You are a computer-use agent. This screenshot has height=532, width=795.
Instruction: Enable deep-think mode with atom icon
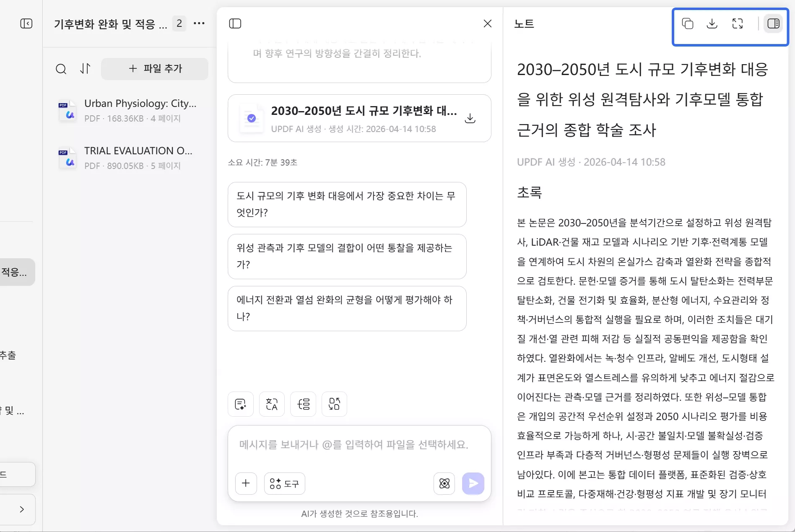444,483
